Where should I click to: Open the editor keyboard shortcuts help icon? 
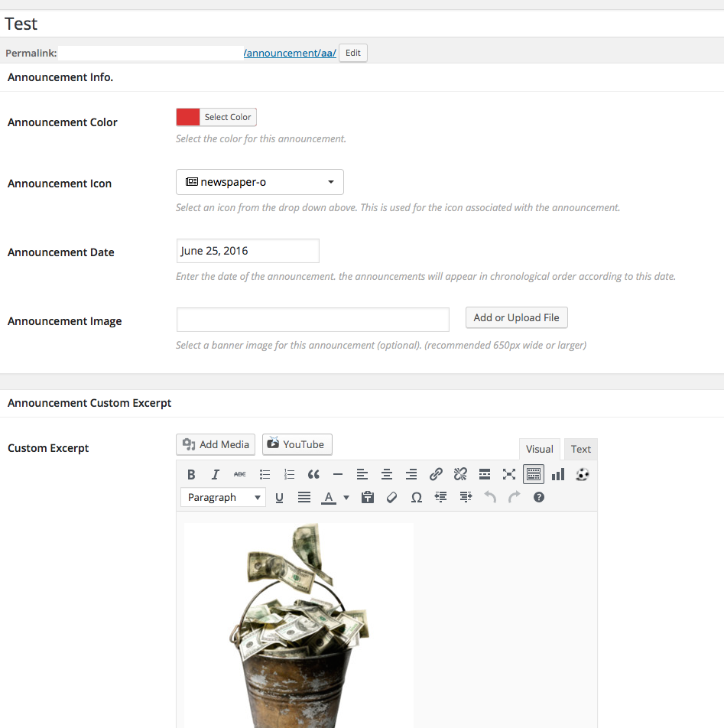point(539,498)
